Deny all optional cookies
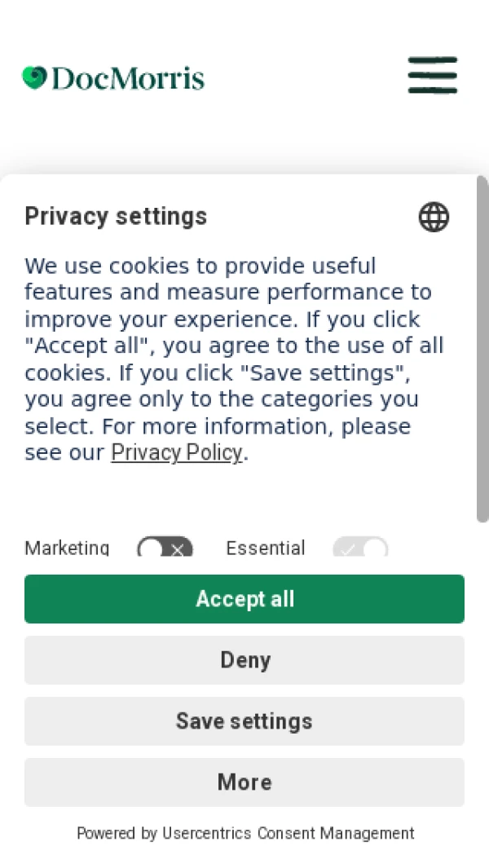 coord(244,660)
